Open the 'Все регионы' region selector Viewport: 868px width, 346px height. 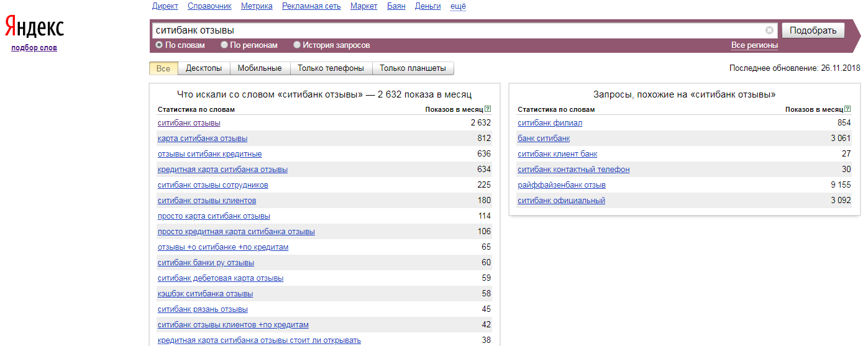[x=754, y=45]
